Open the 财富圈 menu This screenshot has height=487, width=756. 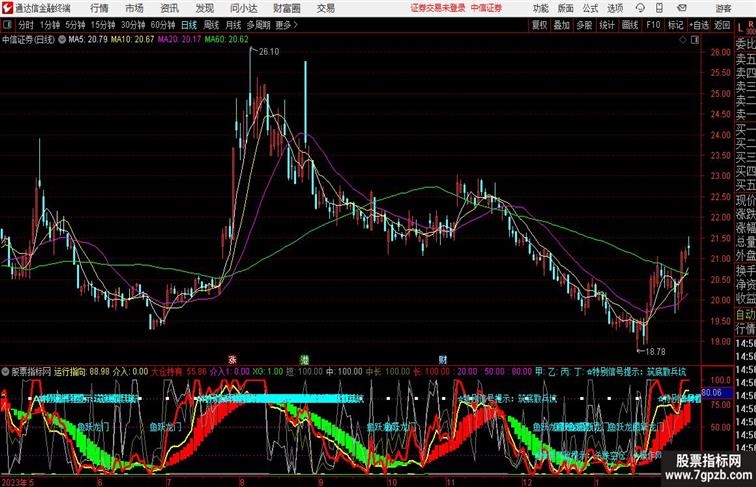287,8
